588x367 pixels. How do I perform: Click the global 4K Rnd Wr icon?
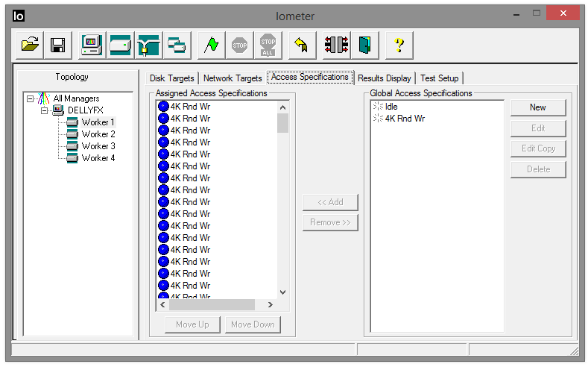(x=378, y=119)
